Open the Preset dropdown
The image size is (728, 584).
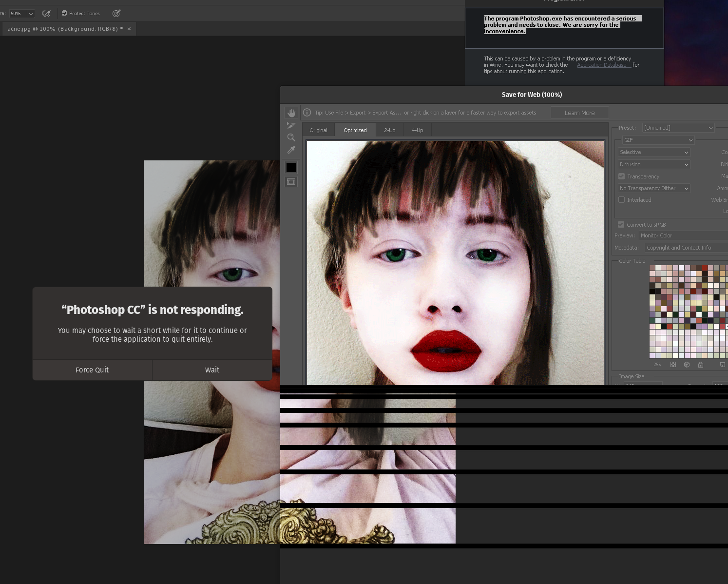coord(678,128)
